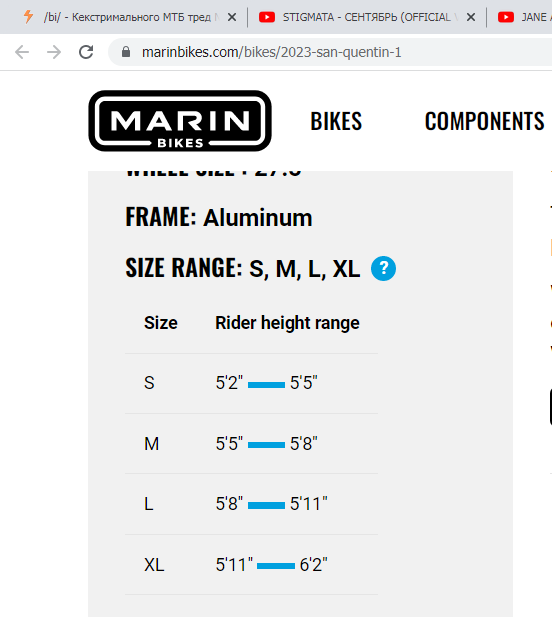Click the STIGMATA tab YouTube favicon

267,17
